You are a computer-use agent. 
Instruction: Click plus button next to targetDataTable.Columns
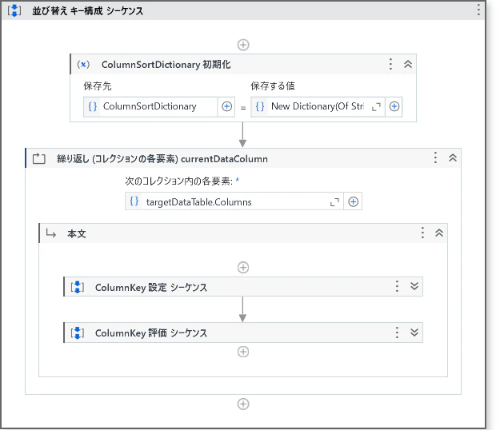pyautogui.click(x=353, y=201)
